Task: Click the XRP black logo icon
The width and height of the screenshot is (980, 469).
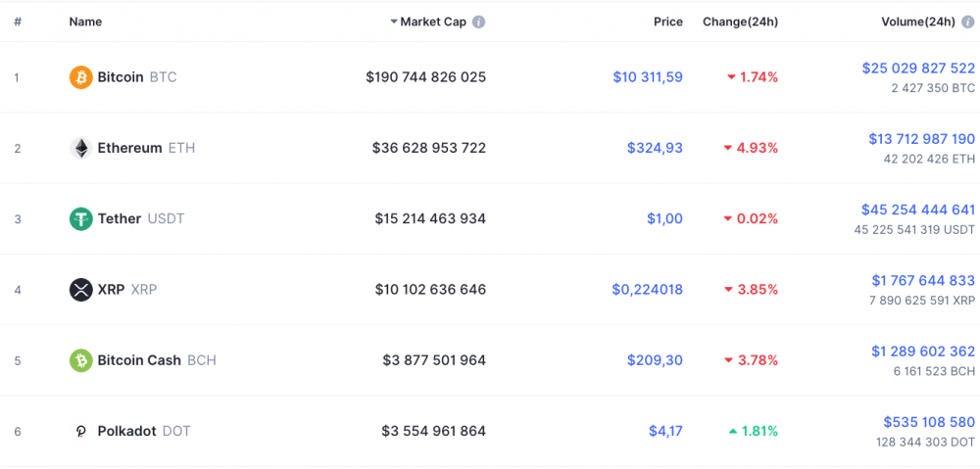Action: pos(80,290)
